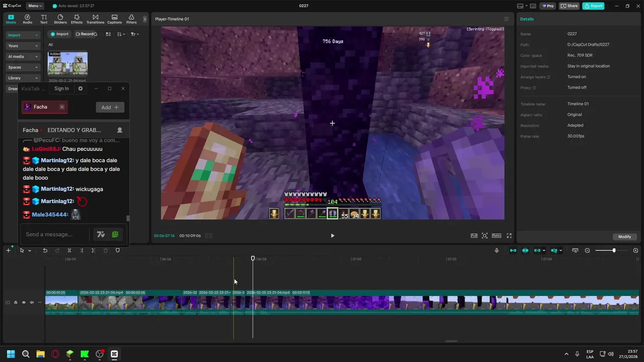Open the Filters tab
The width and height of the screenshot is (644, 362).
coord(131,19)
